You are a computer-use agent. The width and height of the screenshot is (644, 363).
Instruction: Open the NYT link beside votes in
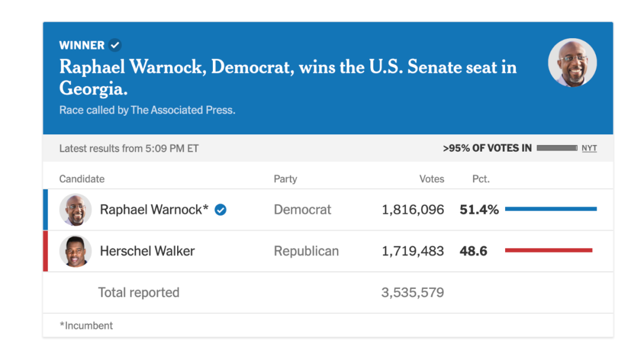[x=589, y=148]
